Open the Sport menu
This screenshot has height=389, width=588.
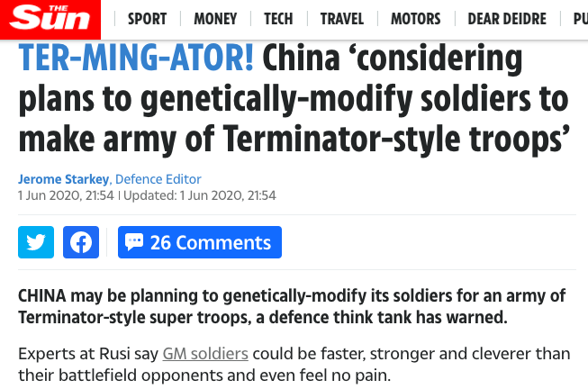point(148,19)
